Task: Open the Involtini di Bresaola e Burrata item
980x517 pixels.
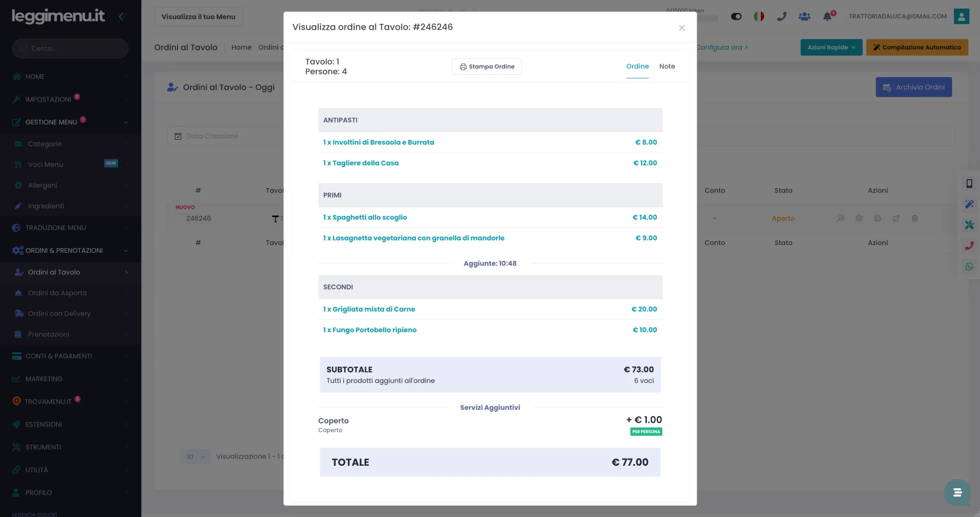Action: 378,142
